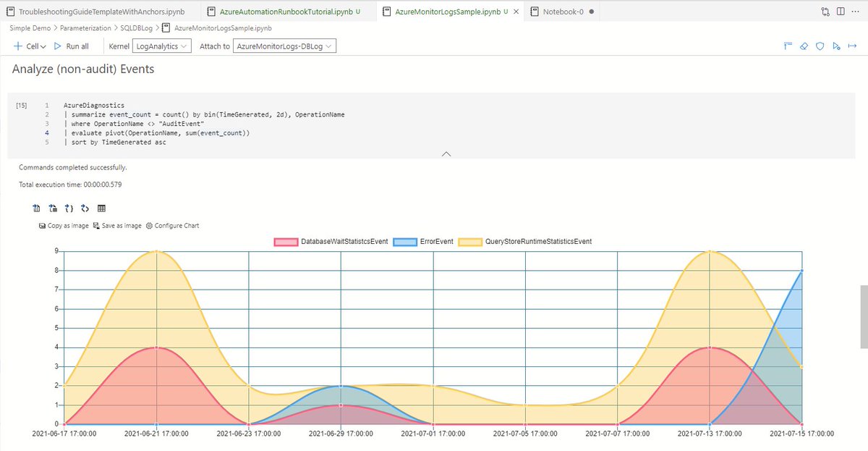Viewport: 868px width, 451px height.
Task: Click Simple Demo in the breadcrumb
Action: [30, 28]
